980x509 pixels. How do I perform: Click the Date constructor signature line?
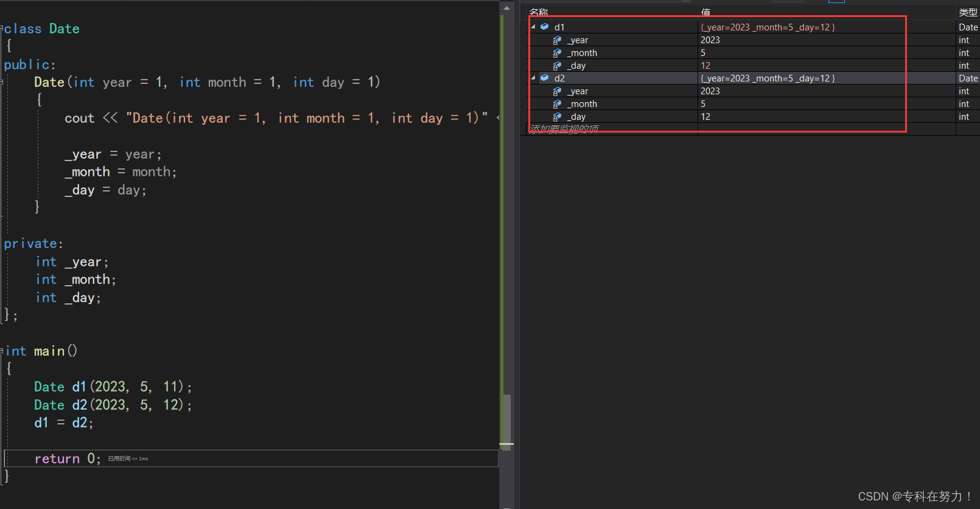207,82
